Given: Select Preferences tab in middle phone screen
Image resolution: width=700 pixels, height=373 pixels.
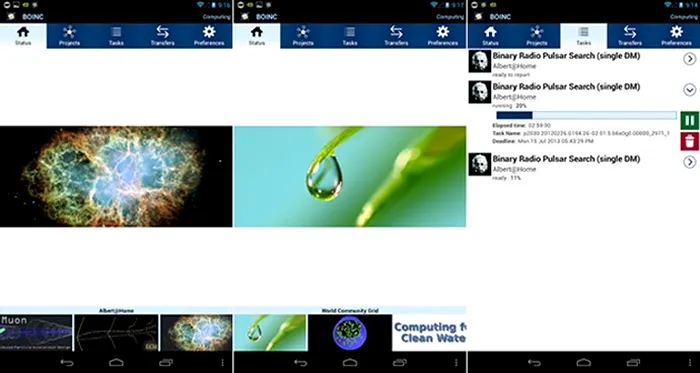Looking at the screenshot, I should [443, 36].
